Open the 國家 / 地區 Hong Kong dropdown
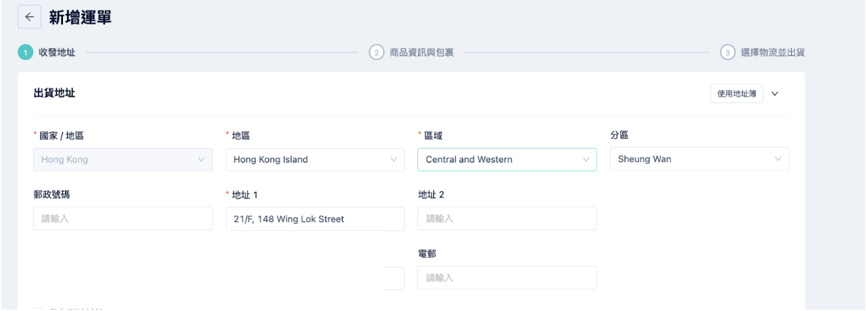This screenshot has width=868, height=311. point(123,160)
